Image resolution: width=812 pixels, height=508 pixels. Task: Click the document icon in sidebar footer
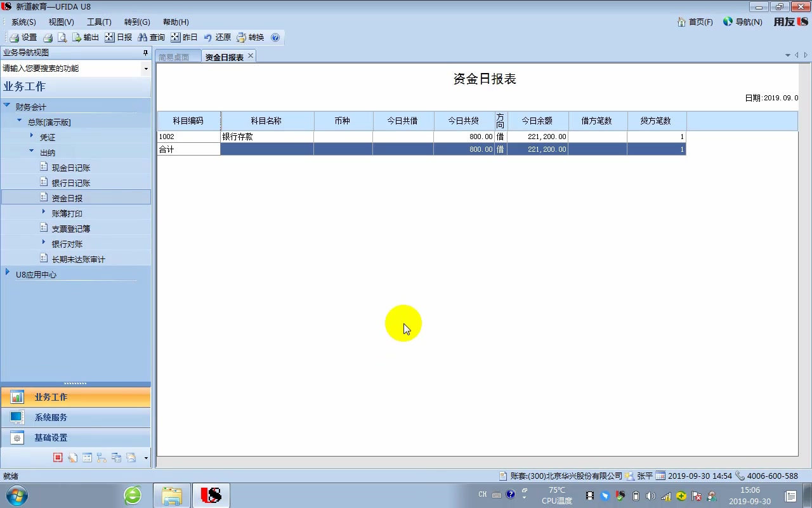(x=72, y=457)
